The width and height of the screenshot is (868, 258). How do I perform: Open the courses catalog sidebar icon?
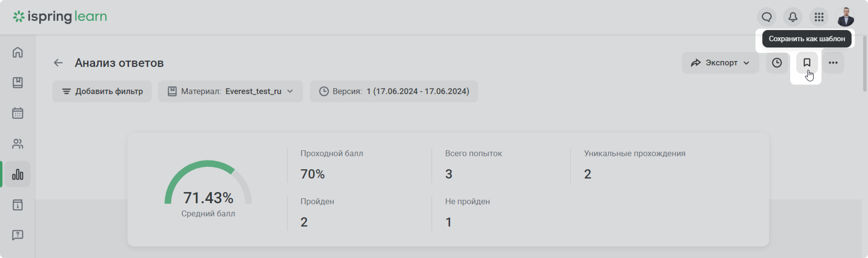(x=17, y=83)
